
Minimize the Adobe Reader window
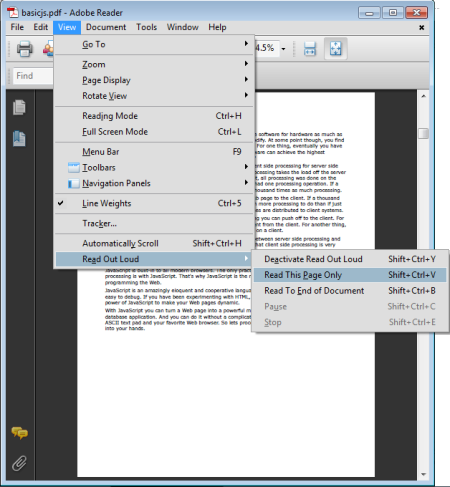point(369,13)
